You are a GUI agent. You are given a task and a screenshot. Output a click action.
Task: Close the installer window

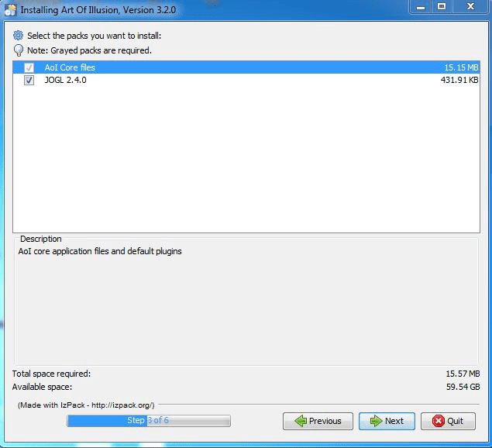[470, 7]
